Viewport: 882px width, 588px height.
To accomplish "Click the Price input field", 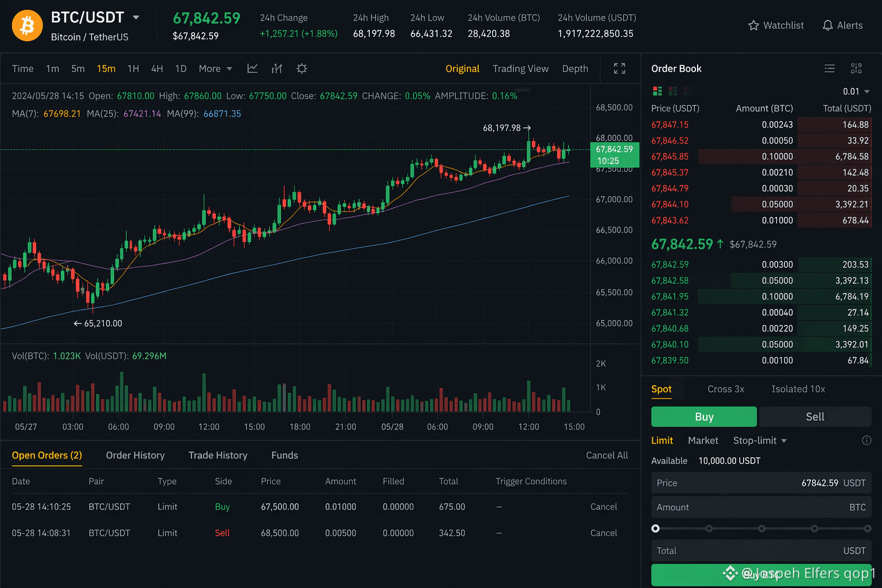I will coord(761,483).
